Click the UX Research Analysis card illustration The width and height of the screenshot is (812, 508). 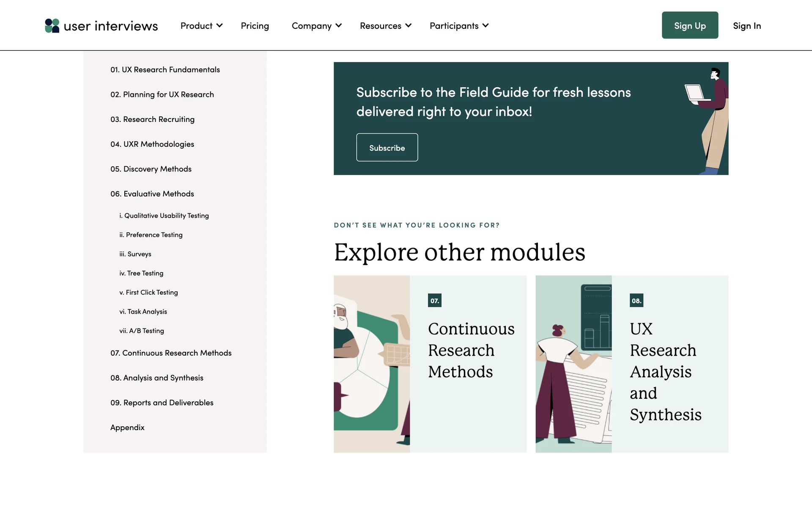pos(573,364)
